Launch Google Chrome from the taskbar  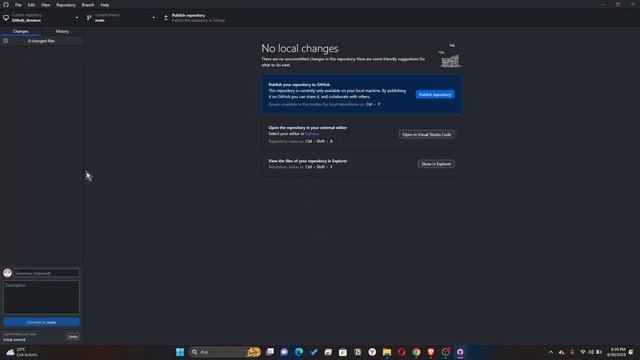[416, 352]
